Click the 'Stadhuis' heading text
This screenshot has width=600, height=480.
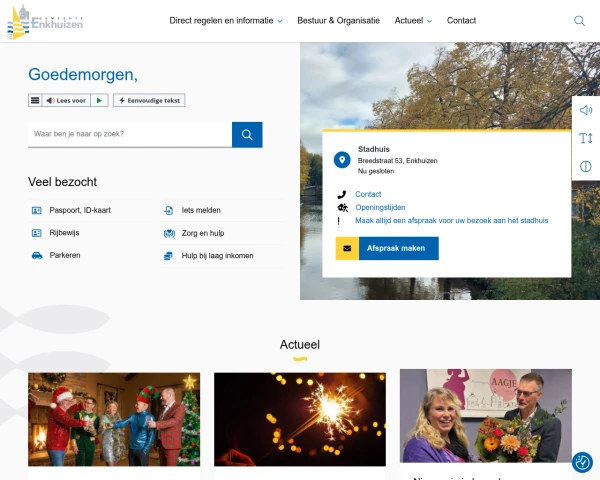click(x=373, y=149)
